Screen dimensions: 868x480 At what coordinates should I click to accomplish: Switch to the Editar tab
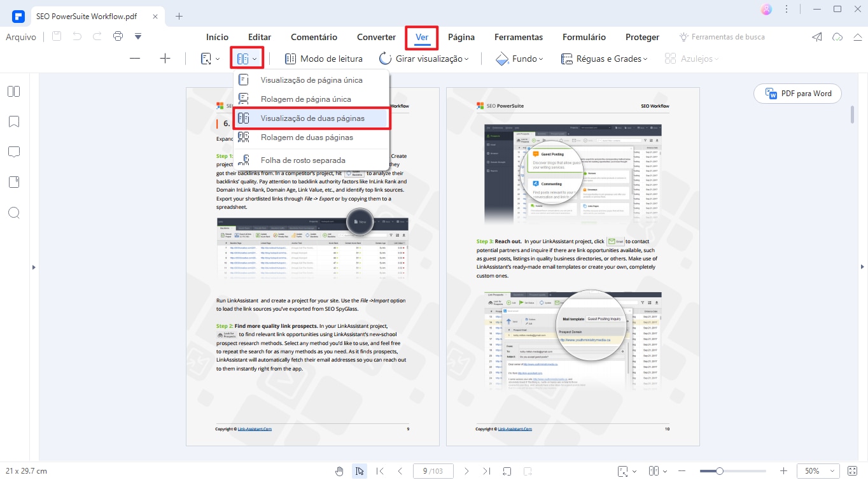coord(260,37)
